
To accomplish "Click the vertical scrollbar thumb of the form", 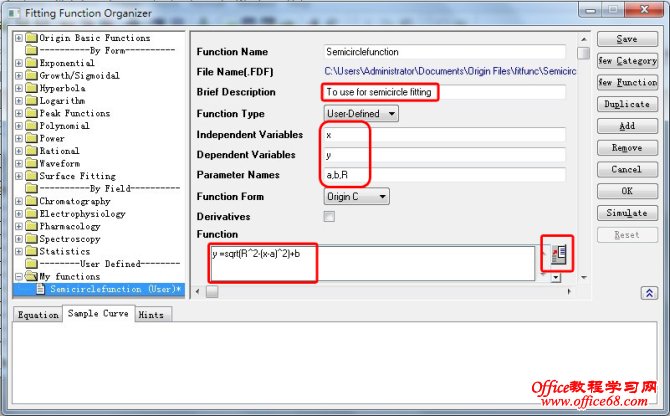I will tap(583, 53).
